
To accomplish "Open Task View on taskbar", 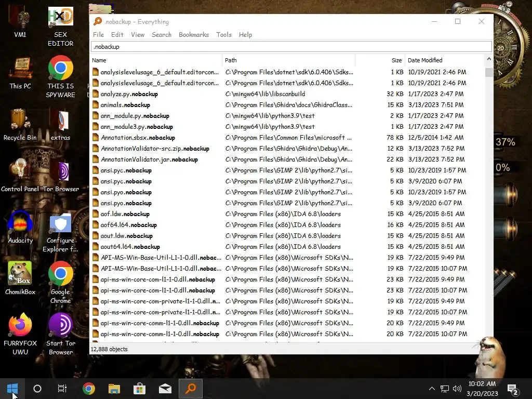I will (62, 389).
